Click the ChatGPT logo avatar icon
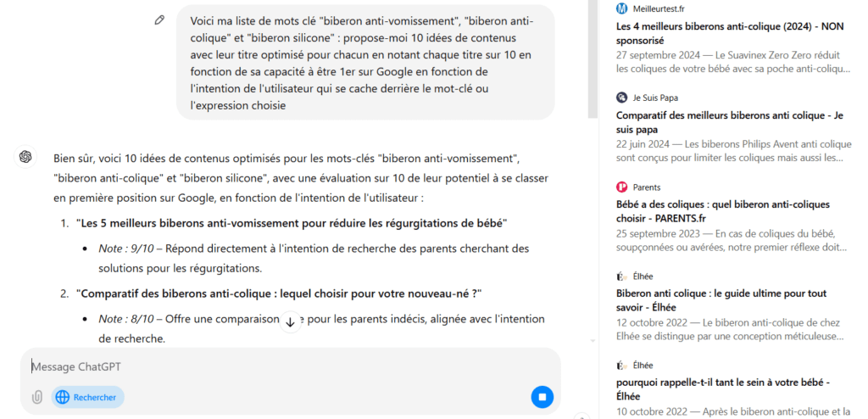Screen dimensions: 868x419 [x=25, y=157]
